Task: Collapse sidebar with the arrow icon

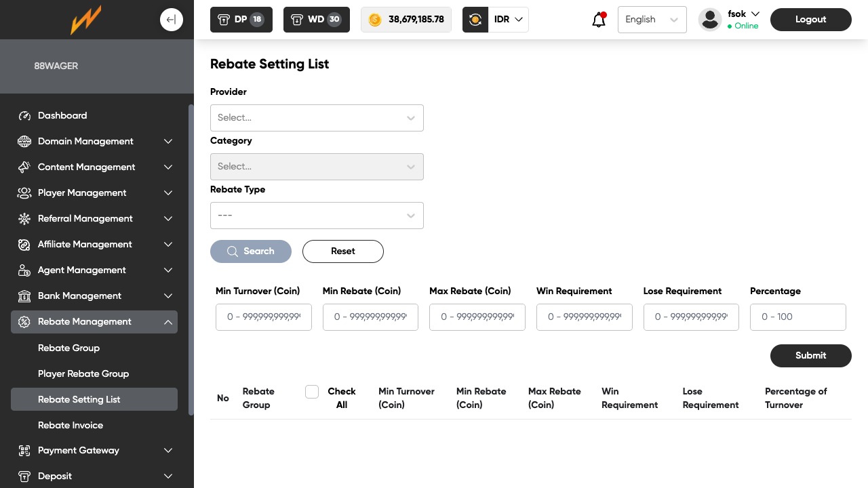Action: point(172,20)
